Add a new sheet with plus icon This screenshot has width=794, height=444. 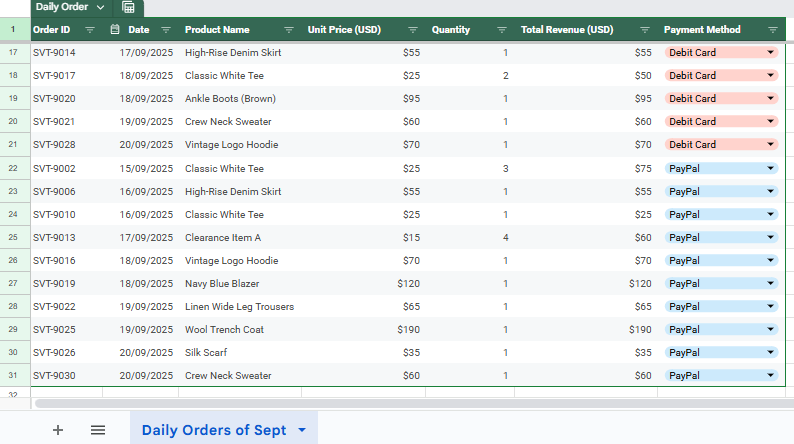(58, 430)
